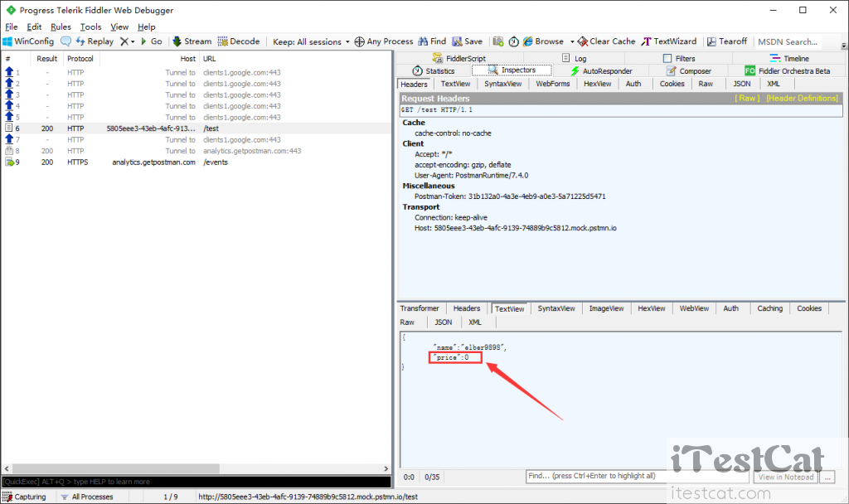Open the Help menu

pyautogui.click(x=146, y=27)
